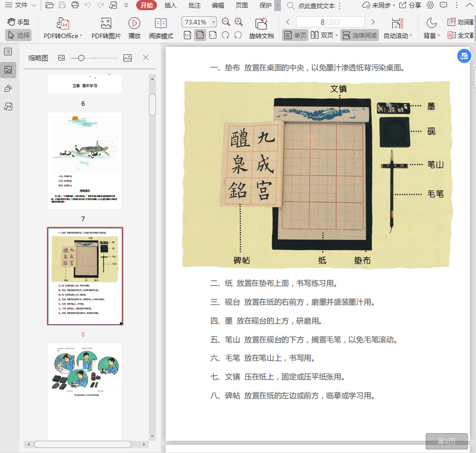Click the zoom out magnifier icon
The height and width of the screenshot is (453, 476).
pos(226,22)
